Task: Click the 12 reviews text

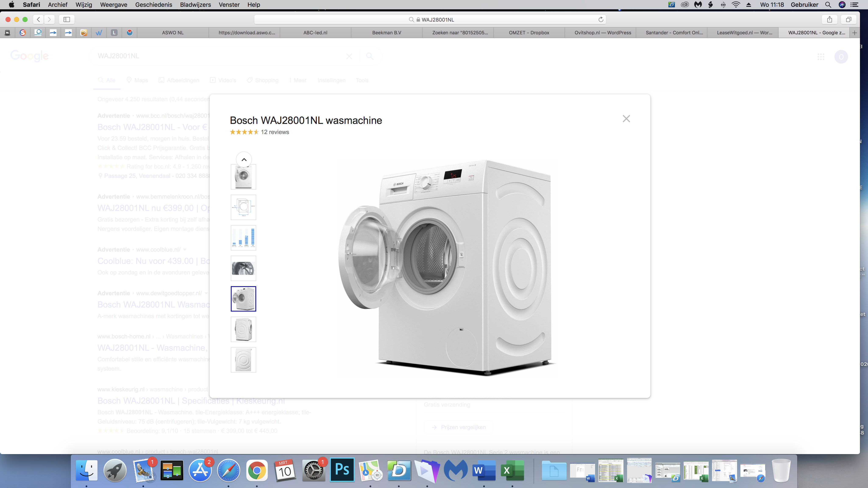Action: pyautogui.click(x=275, y=132)
